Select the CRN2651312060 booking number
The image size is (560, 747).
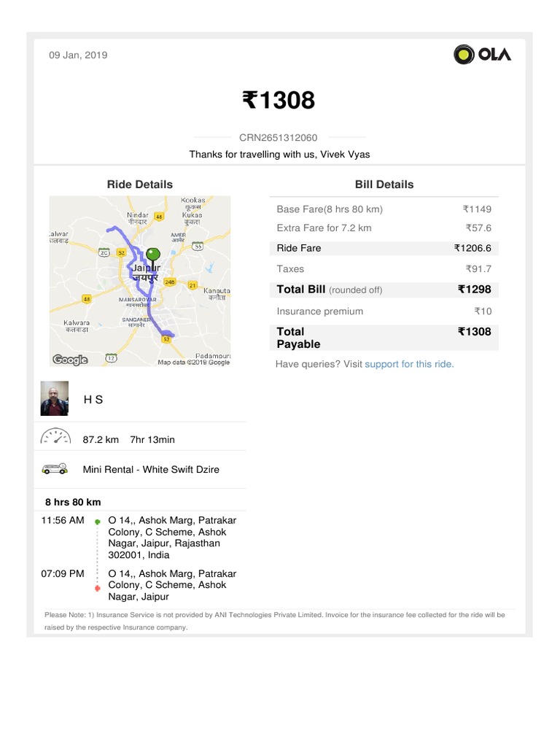[279, 137]
